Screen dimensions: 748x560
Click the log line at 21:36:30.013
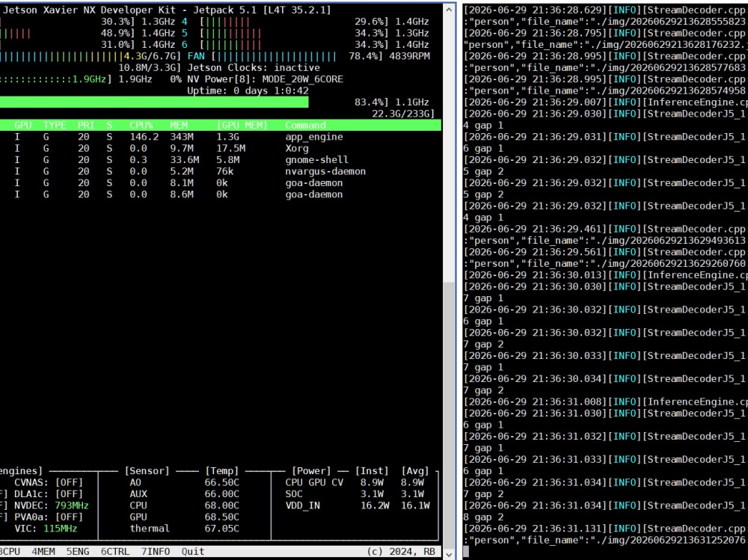coord(605,275)
